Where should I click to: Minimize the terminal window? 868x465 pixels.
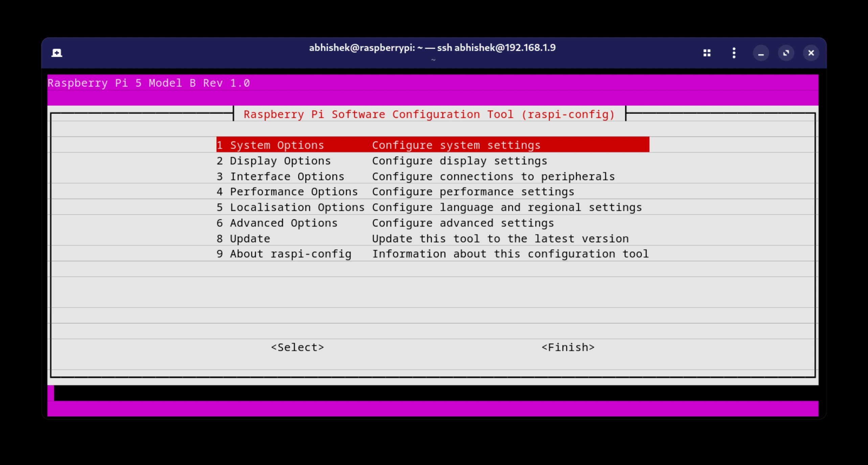(761, 53)
